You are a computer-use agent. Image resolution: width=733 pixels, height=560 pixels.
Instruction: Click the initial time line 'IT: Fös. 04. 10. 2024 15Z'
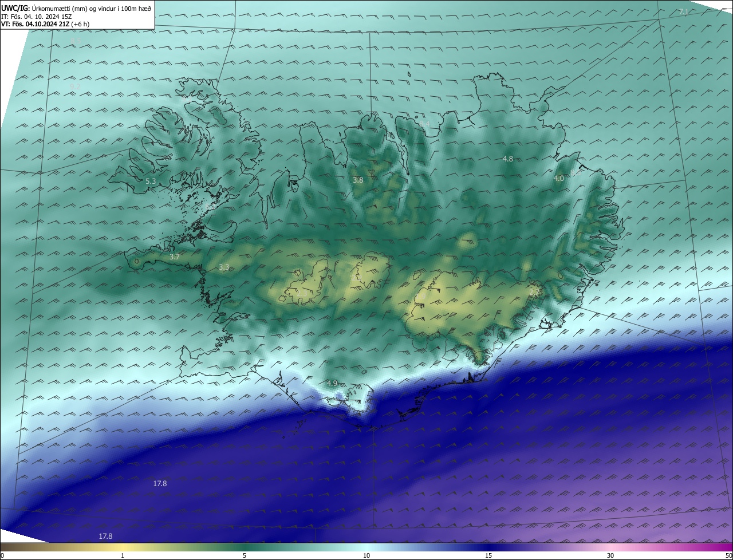tap(37, 17)
